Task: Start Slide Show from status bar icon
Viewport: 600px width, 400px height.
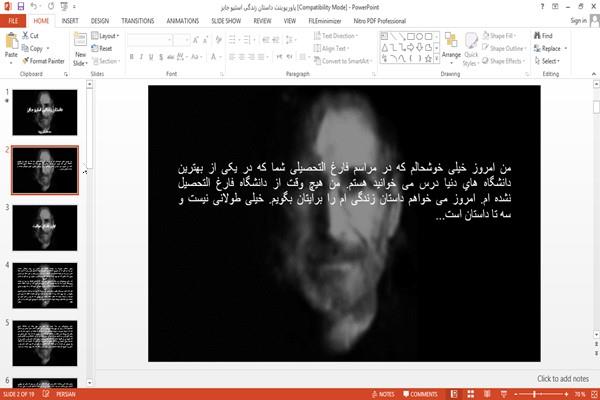Action: pyautogui.click(x=504, y=394)
